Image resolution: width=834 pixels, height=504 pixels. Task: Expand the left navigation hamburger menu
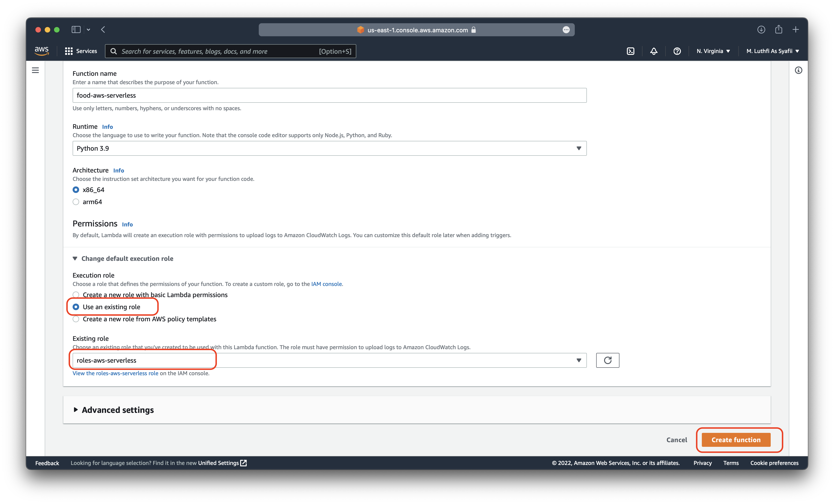pyautogui.click(x=35, y=70)
